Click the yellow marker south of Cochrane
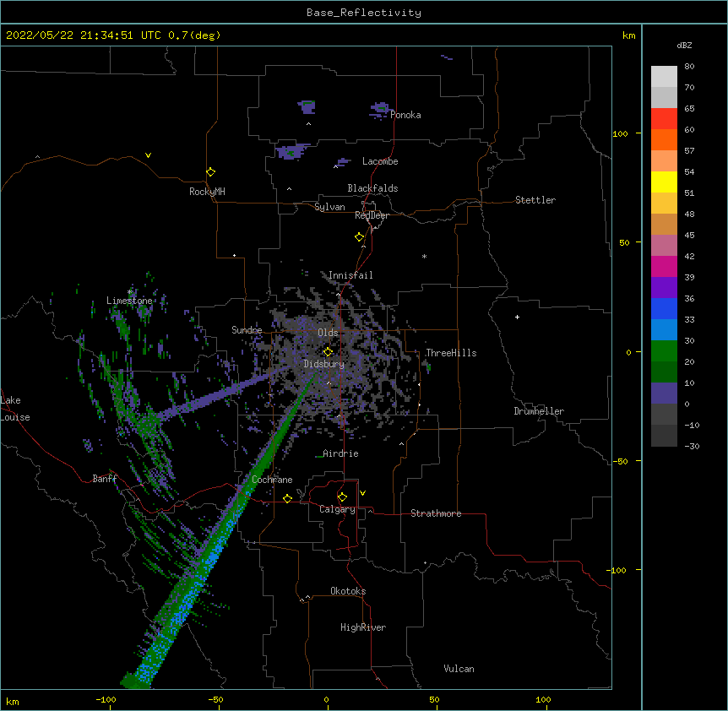This screenshot has width=728, height=711. [287, 498]
